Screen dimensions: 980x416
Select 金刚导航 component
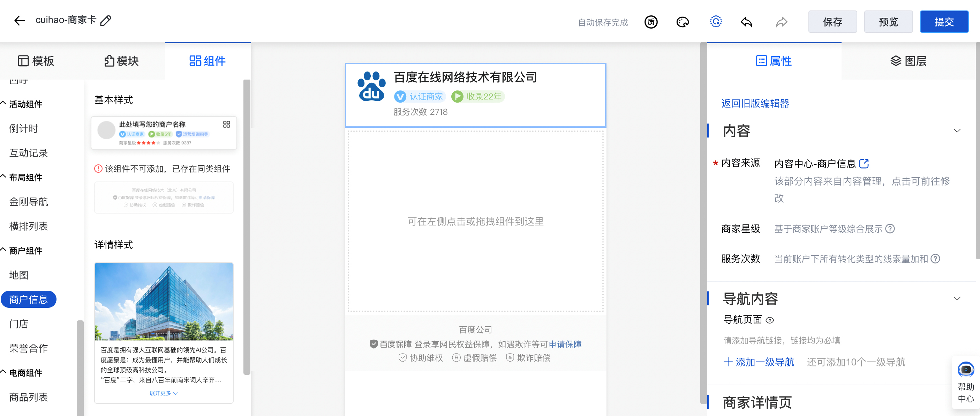point(29,202)
